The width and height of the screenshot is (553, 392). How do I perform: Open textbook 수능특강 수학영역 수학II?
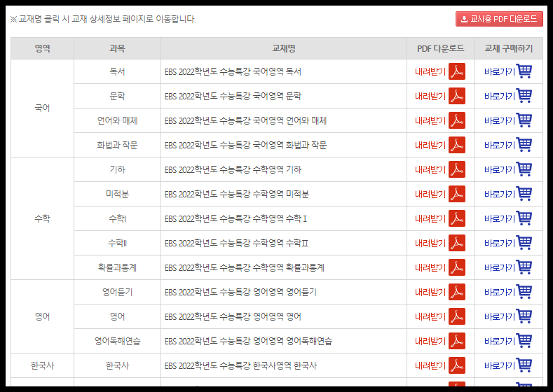point(236,243)
